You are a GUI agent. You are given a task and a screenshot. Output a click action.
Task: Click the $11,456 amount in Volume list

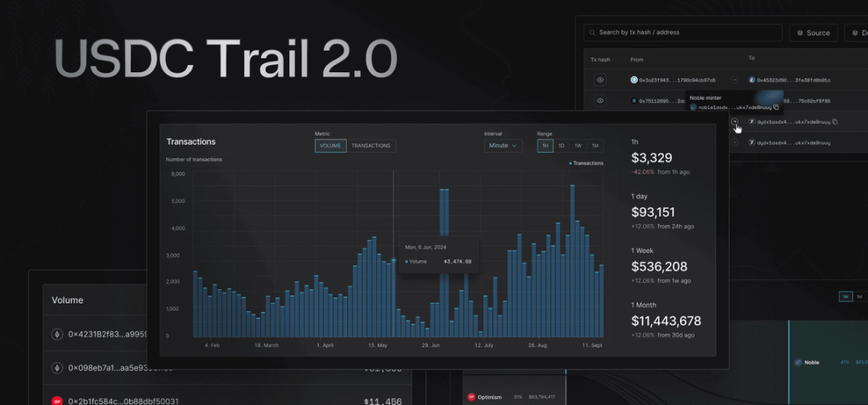point(383,402)
